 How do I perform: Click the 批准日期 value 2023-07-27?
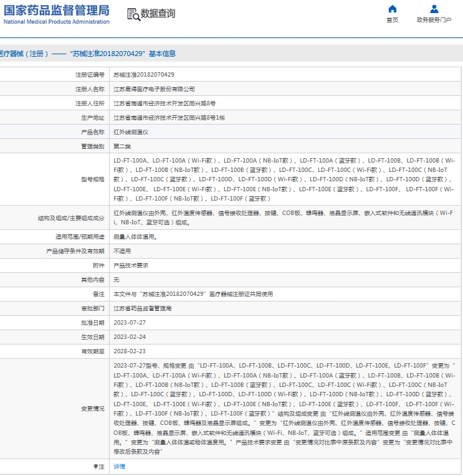click(x=129, y=323)
